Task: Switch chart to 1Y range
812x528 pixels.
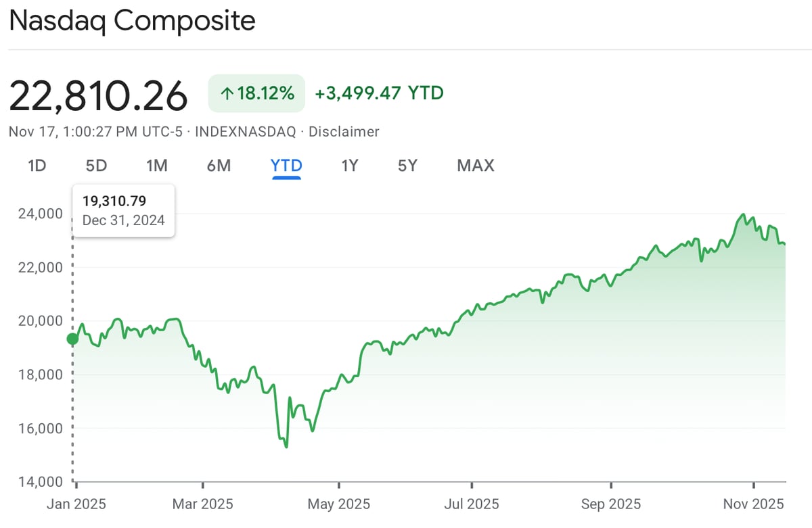Action: pos(349,166)
